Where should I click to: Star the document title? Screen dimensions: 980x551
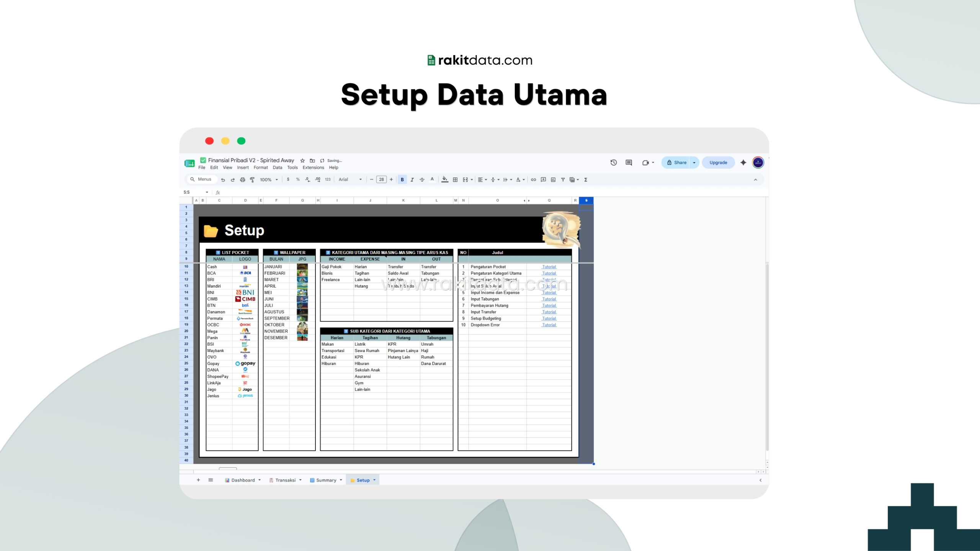coord(302,161)
